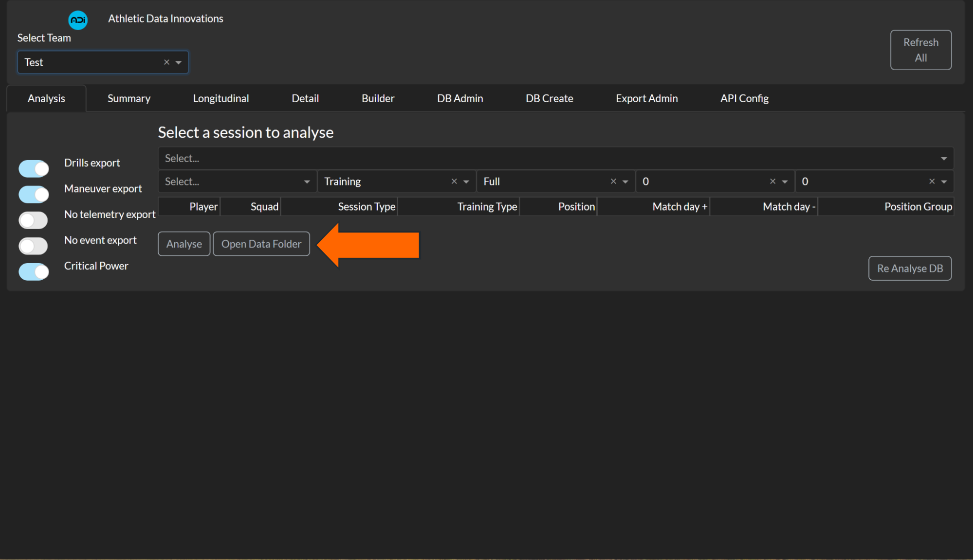Screen dimensions: 973x560
Task: Open the session Select dropdown
Action: pos(556,159)
